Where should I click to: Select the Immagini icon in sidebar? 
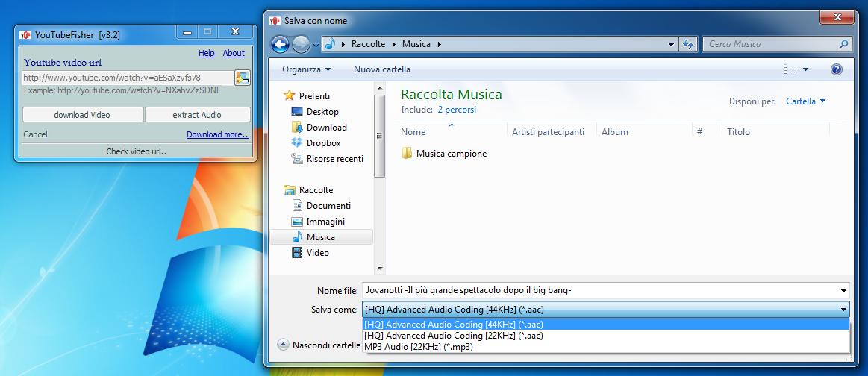[x=297, y=221]
